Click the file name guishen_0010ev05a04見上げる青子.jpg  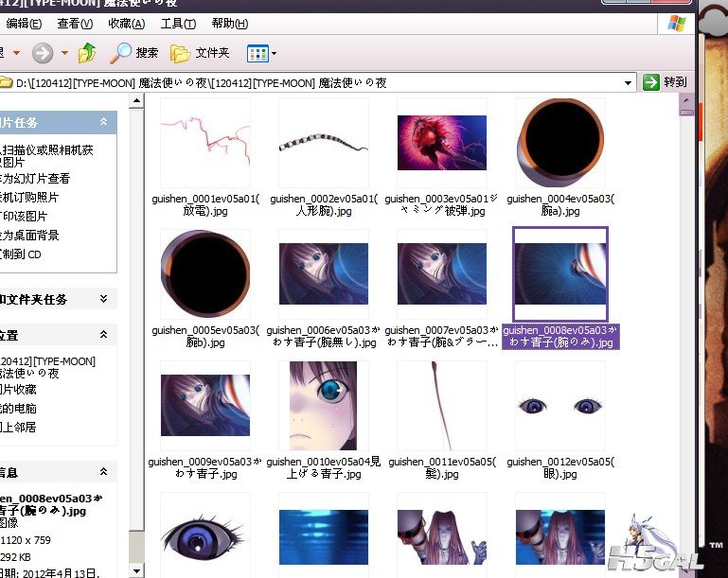(x=324, y=467)
